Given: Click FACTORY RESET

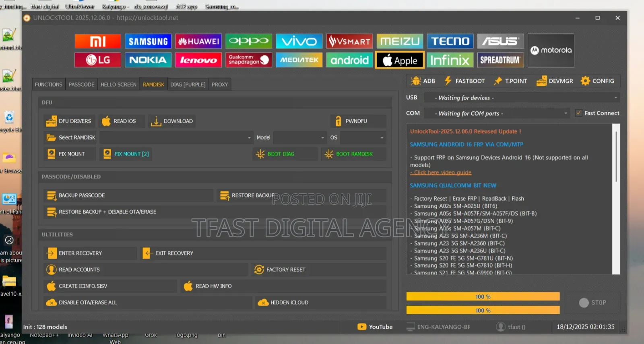Looking at the screenshot, I should (x=319, y=269).
